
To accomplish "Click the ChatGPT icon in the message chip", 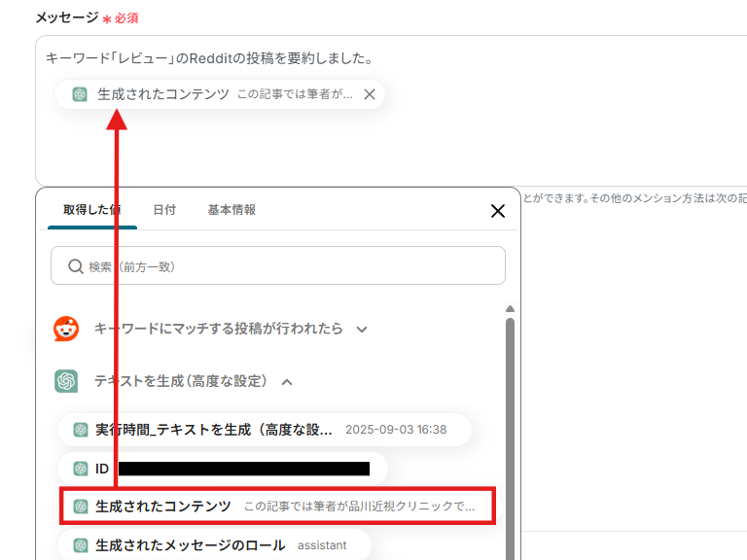I will click(80, 94).
